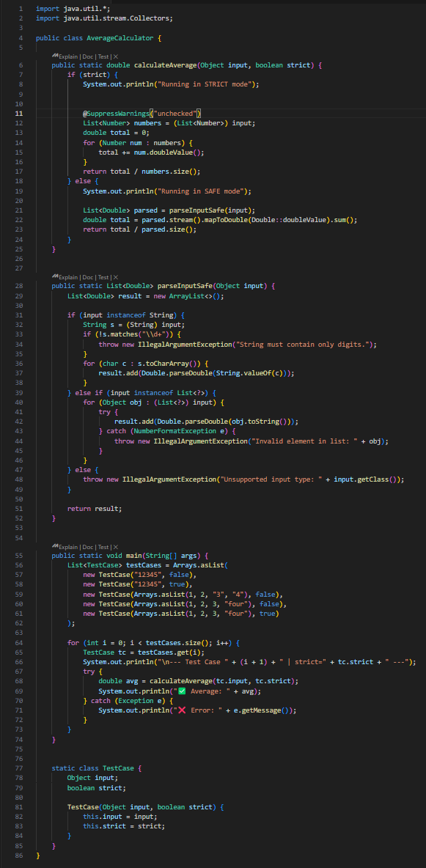Click Explain above the parseInputSafe method
This screenshot has height=868, width=426.
tap(69, 277)
